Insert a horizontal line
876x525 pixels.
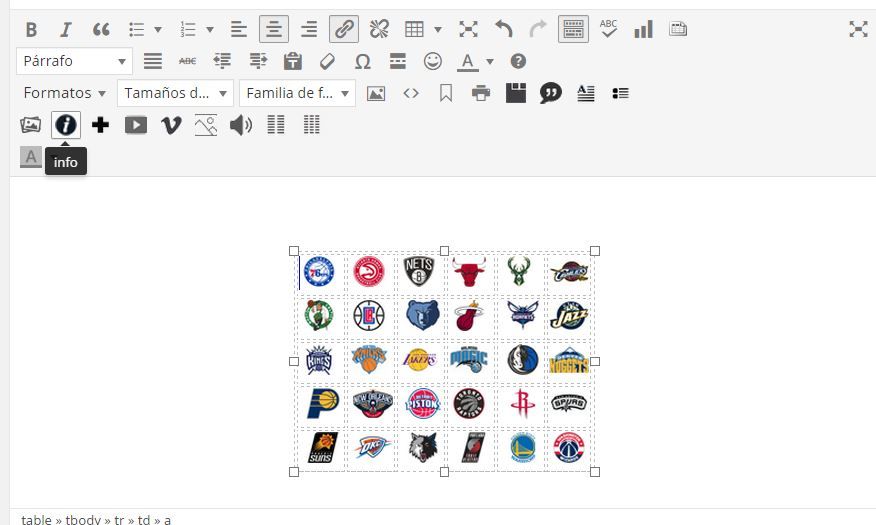tap(398, 61)
